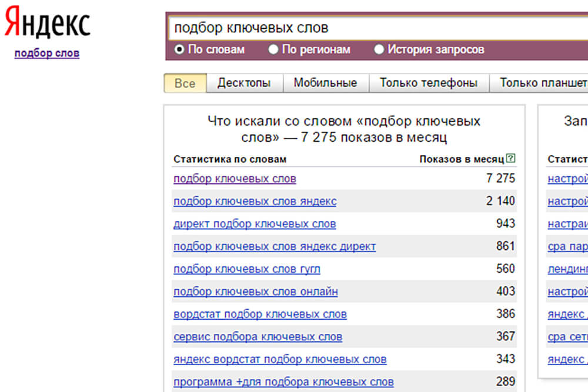Open the query подбор ключевых слов яндекс

tap(255, 201)
